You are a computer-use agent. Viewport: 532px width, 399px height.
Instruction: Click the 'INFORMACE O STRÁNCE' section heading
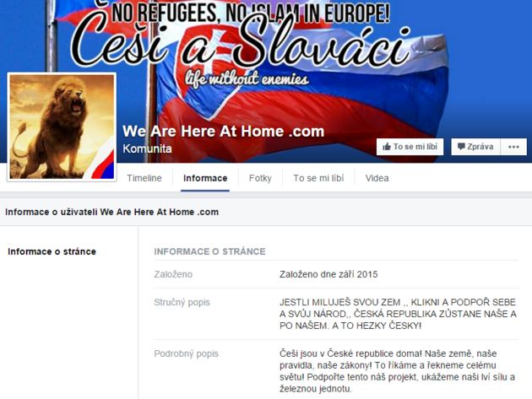pos(209,251)
